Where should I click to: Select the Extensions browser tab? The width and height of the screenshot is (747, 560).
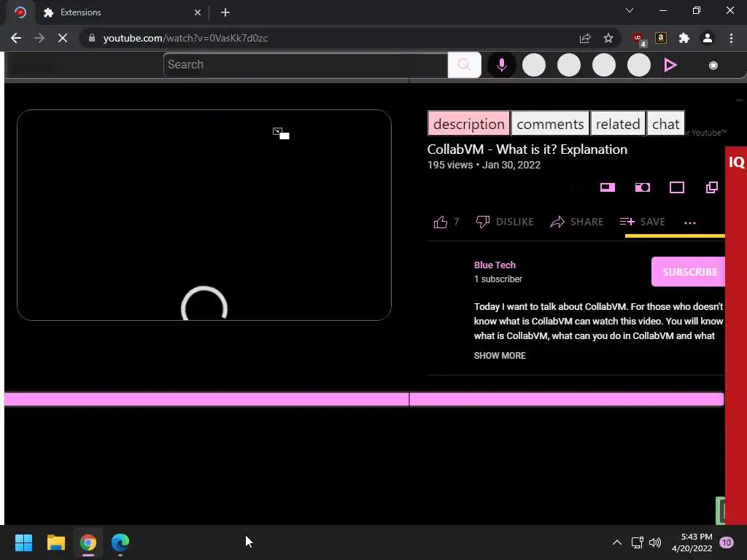(123, 12)
